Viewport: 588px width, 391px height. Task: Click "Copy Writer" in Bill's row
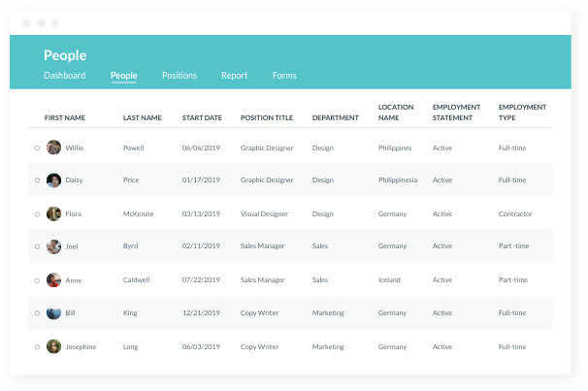(259, 313)
